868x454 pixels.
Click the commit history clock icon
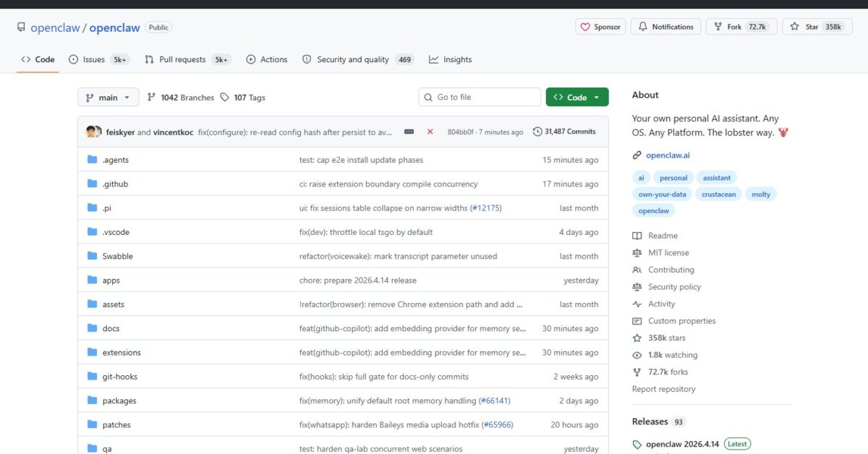537,132
